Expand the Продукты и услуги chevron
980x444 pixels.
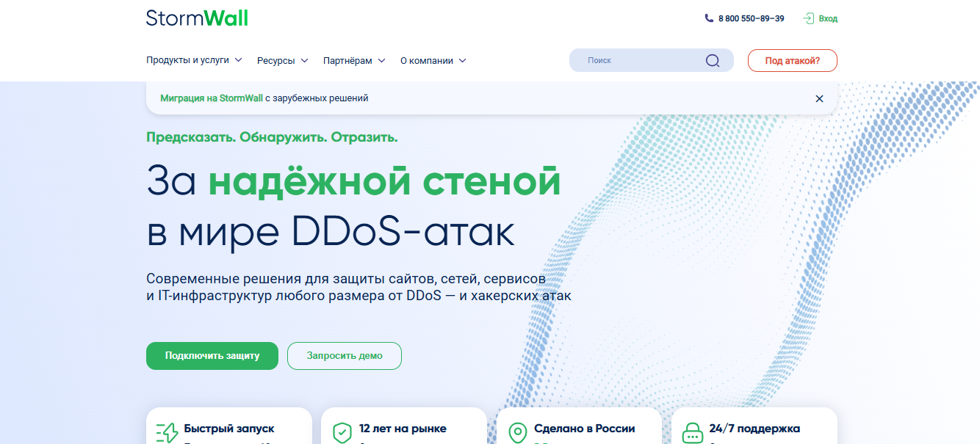coord(238,60)
